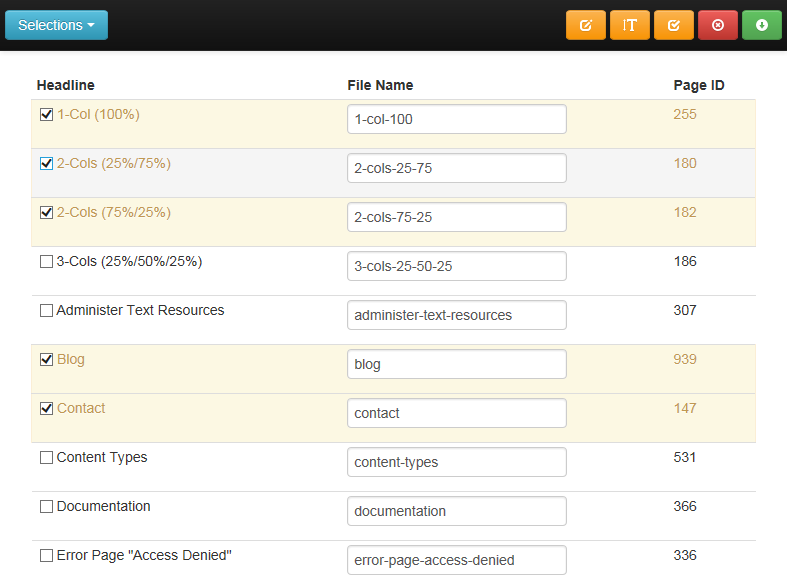Click the Page ID column header
The width and height of the screenshot is (787, 585).
click(699, 85)
